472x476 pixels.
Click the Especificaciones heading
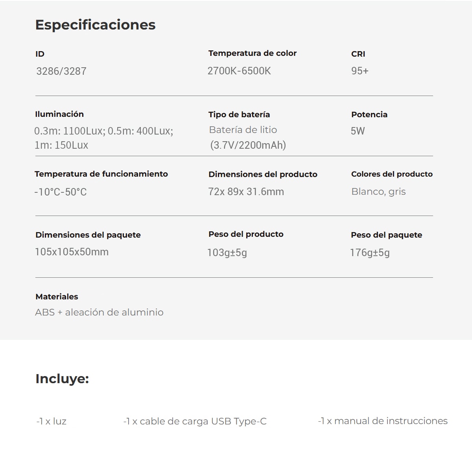click(x=96, y=25)
